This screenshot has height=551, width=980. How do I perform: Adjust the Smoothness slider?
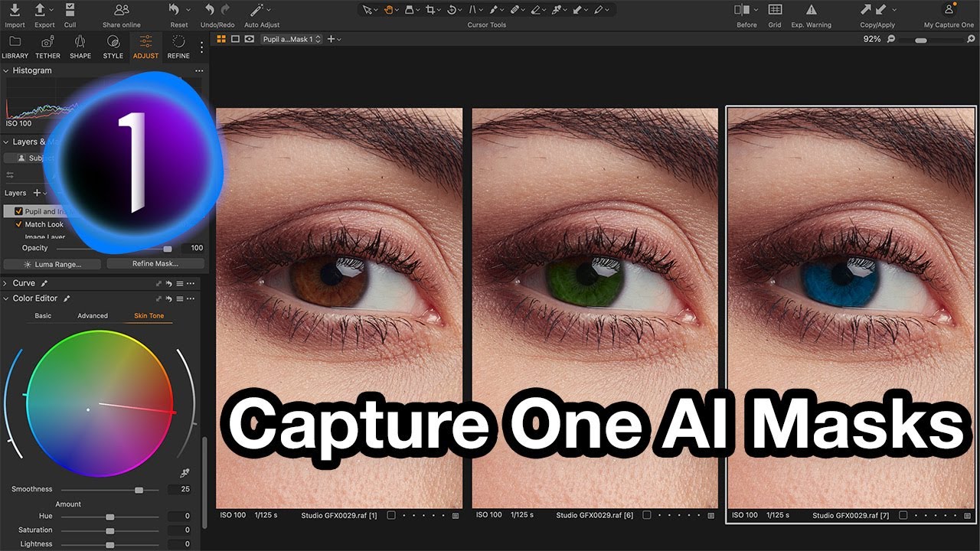pyautogui.click(x=139, y=490)
